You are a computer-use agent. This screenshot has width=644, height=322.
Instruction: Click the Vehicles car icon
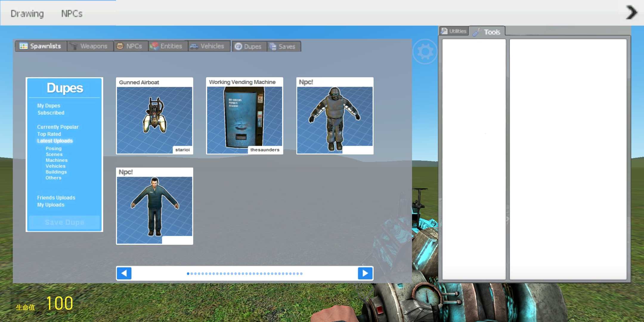194,46
